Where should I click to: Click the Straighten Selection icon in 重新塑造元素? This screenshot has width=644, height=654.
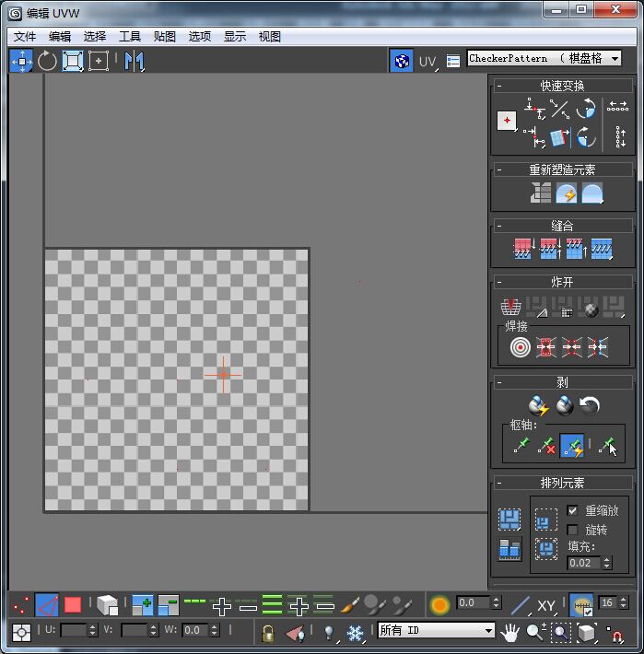pyautogui.click(x=541, y=193)
